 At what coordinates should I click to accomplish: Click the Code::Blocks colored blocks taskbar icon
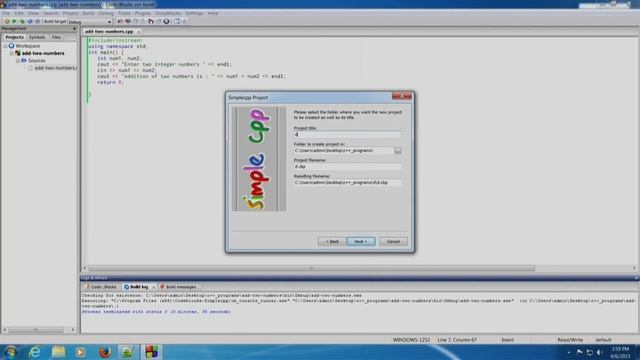(151, 352)
